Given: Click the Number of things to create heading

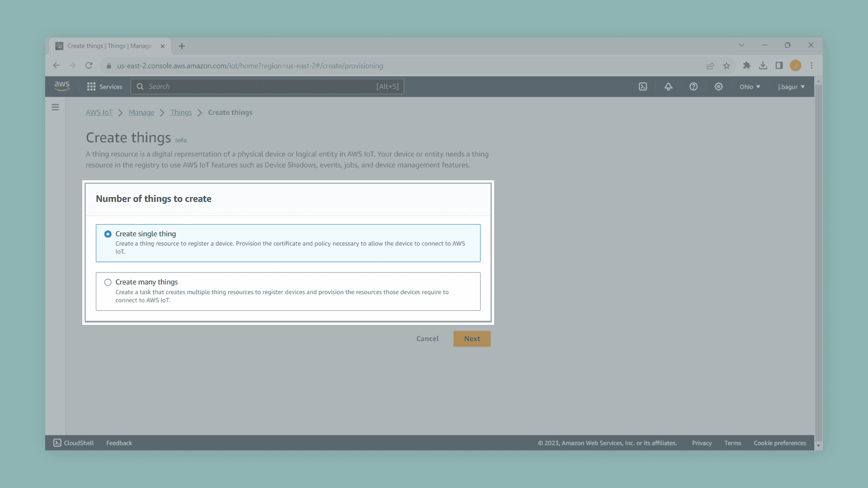Looking at the screenshot, I should [x=154, y=199].
